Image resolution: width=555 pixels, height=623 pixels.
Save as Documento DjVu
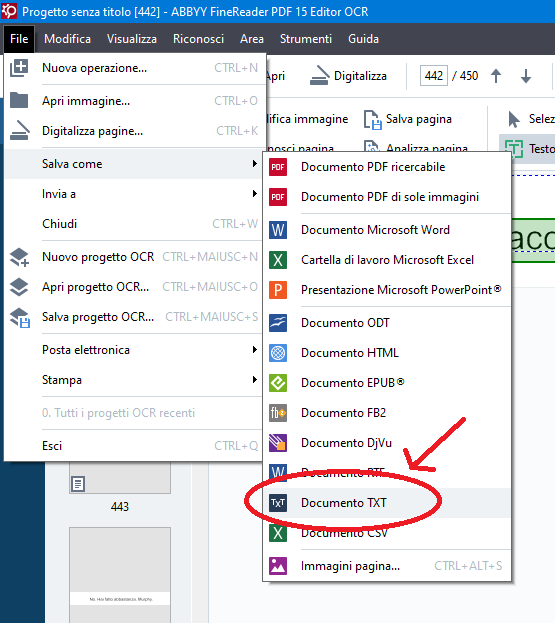point(387,443)
